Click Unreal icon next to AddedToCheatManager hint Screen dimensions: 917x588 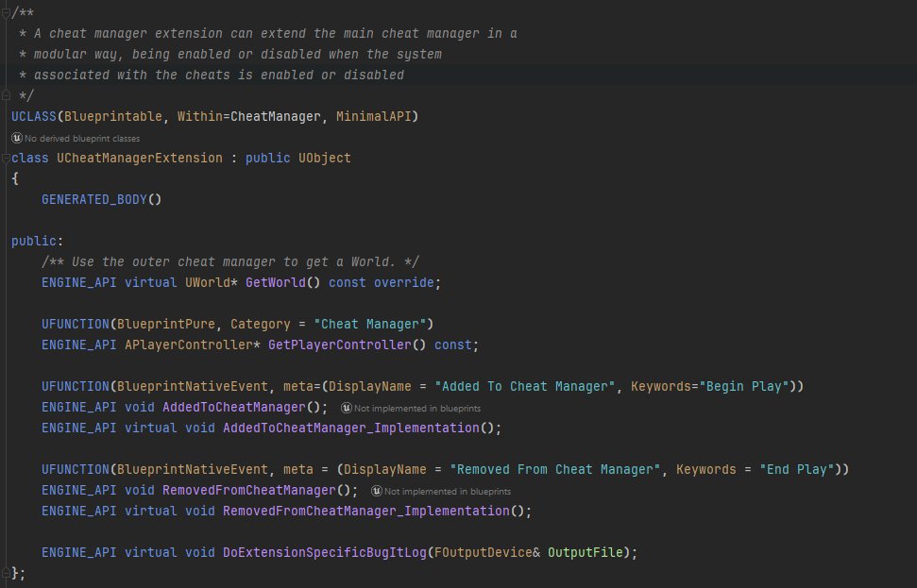coord(347,408)
